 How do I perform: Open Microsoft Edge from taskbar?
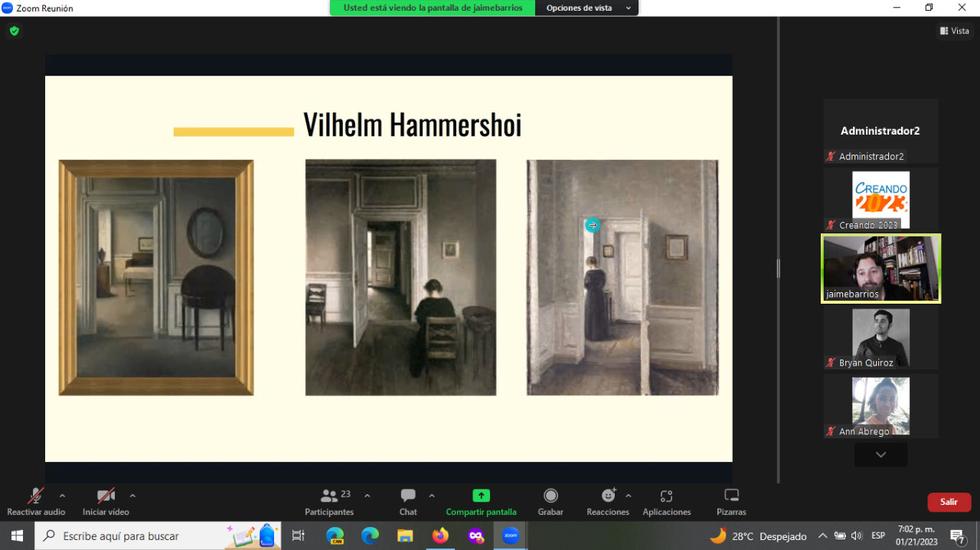click(370, 535)
